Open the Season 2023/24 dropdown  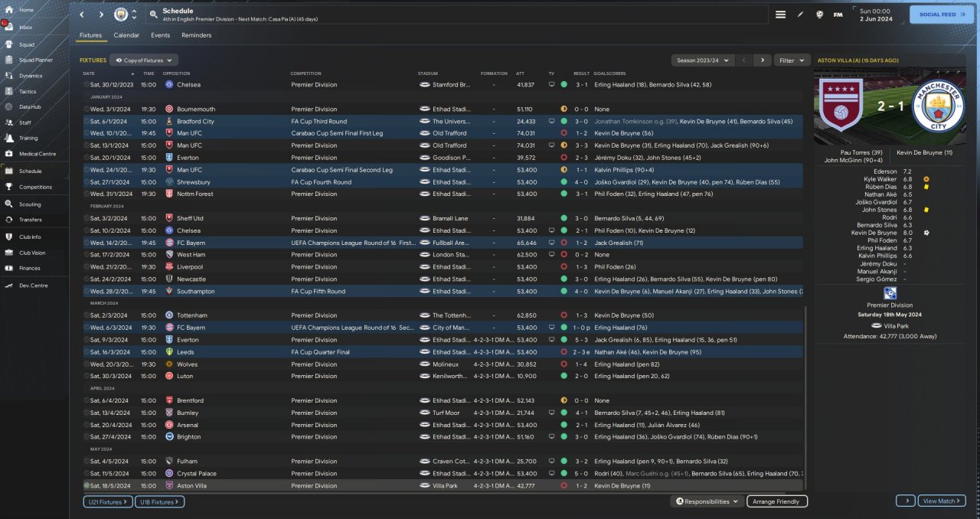point(702,60)
